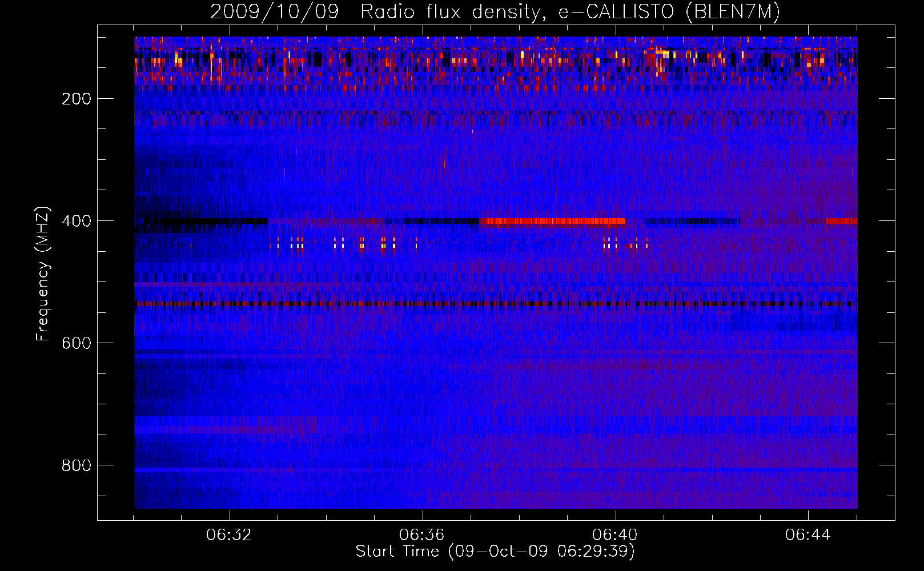This screenshot has width=924, height=571.
Task: Click the 'Start Time (09-Oct-09 06:29:39)' label
Action: tap(495, 552)
